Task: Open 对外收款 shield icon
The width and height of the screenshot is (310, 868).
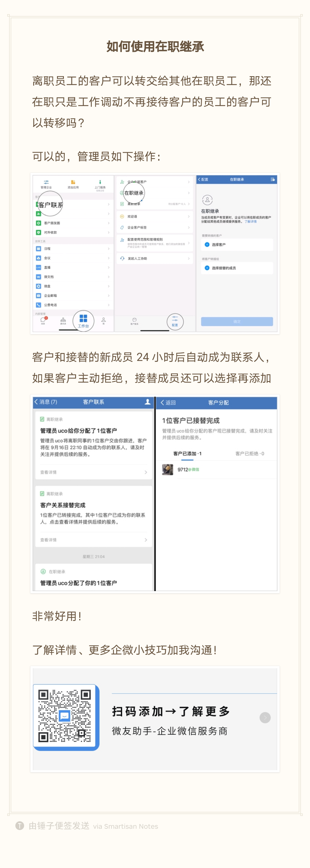Action: 39,232
